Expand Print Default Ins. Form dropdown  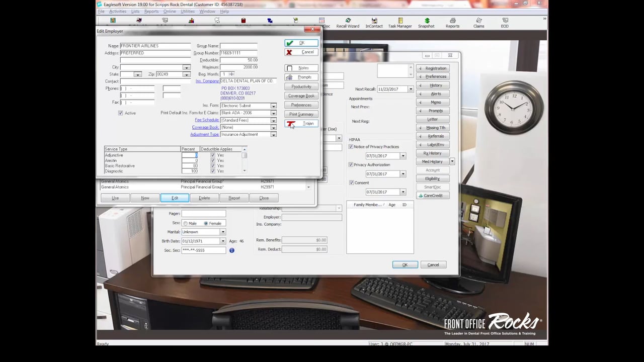274,113
